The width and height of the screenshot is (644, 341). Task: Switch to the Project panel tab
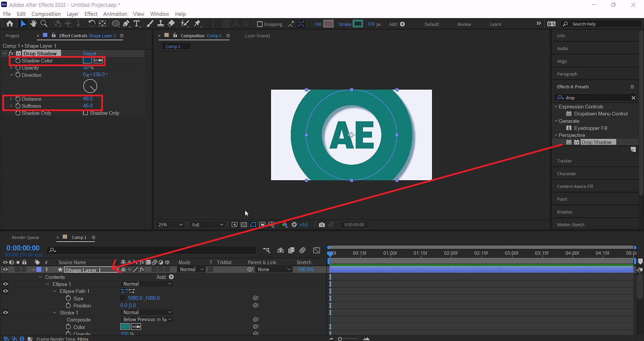click(12, 36)
